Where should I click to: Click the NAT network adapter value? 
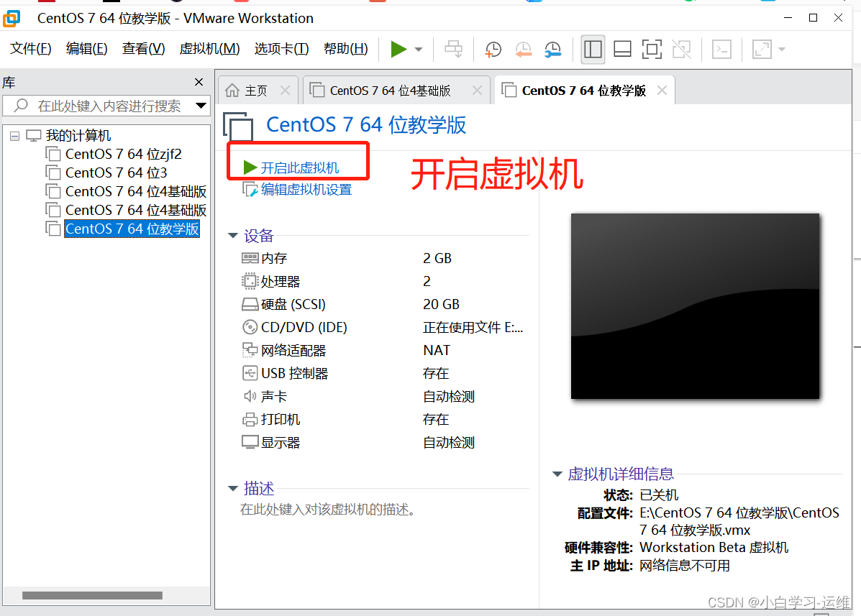pos(437,351)
